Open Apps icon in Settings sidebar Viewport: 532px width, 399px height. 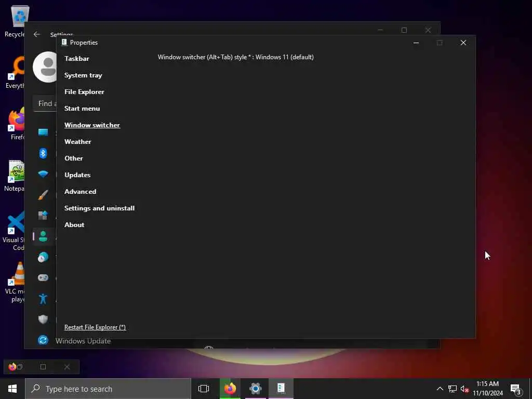[43, 216]
